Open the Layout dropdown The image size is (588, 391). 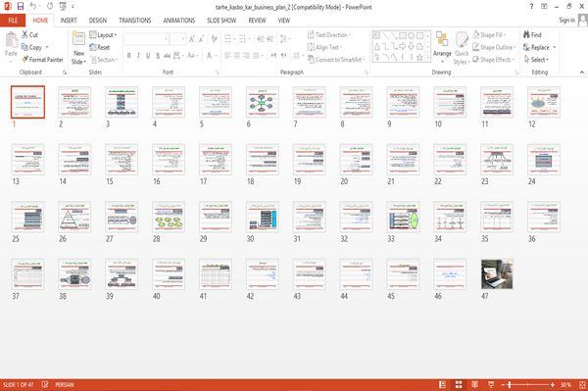(x=104, y=35)
